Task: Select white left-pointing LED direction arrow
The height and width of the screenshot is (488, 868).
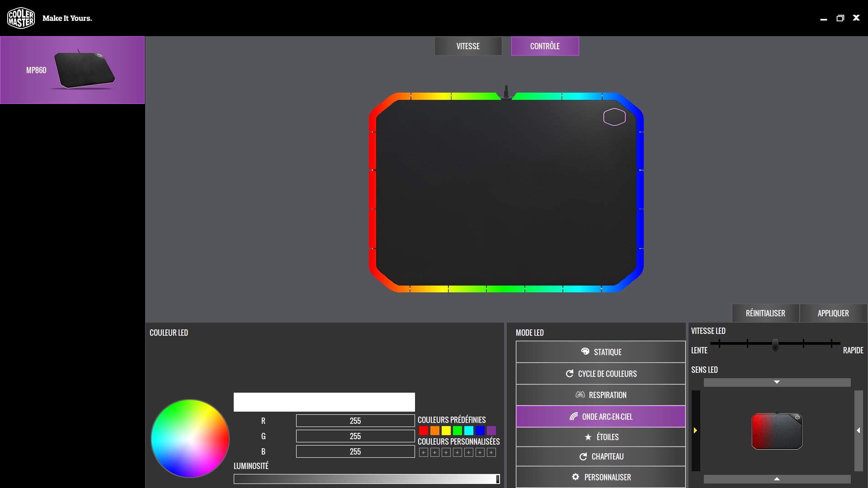Action: click(x=858, y=431)
